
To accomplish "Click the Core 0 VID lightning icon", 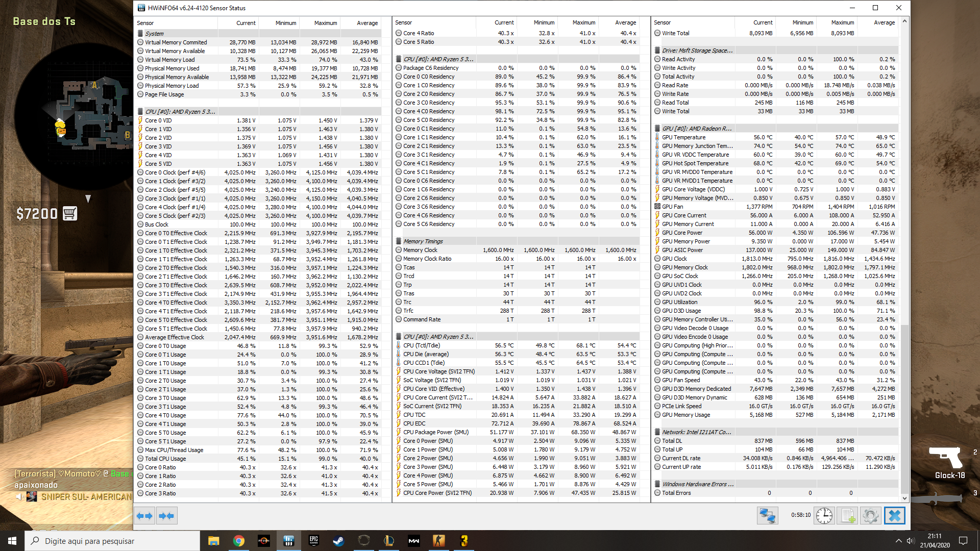I will 140,120.
